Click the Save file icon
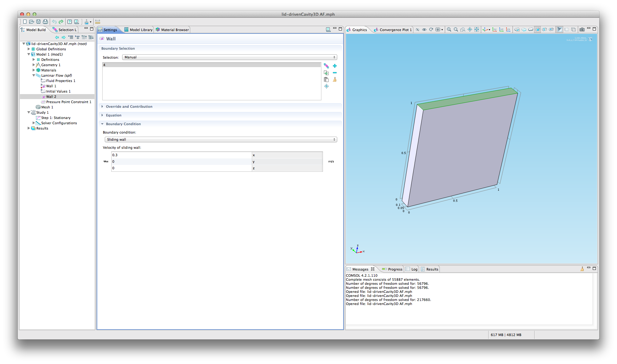 (39, 22)
